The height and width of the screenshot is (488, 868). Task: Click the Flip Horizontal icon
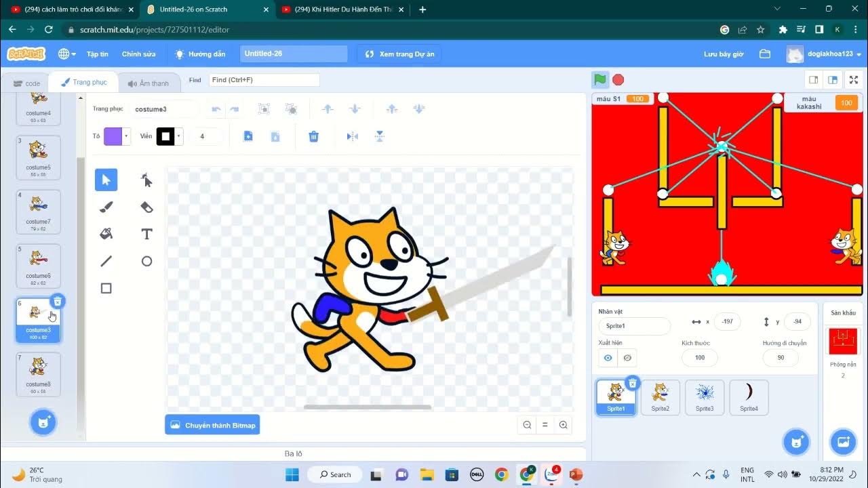(352, 136)
